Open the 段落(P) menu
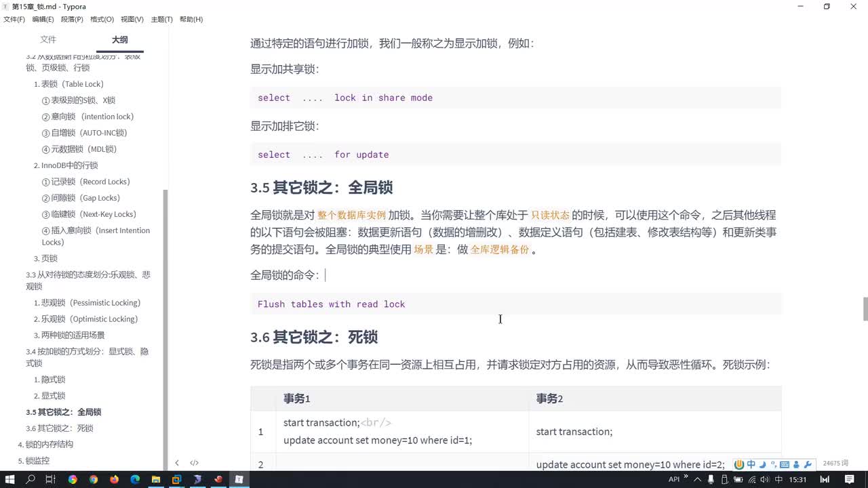Screen dimensions: 868x488 (x=72, y=20)
